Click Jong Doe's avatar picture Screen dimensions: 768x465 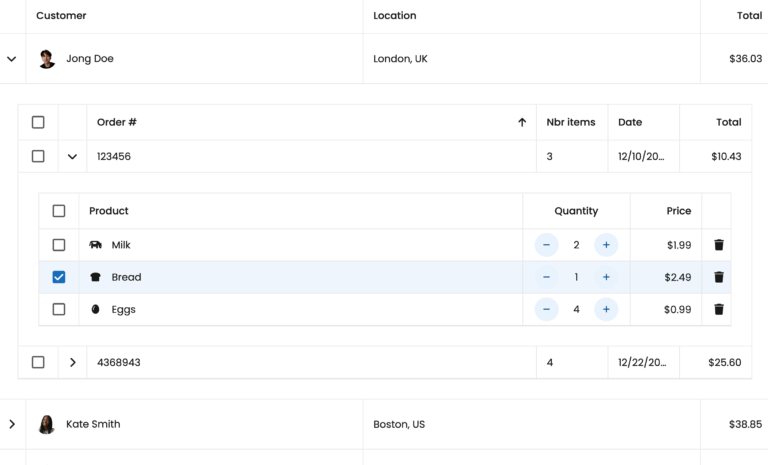[x=47, y=59]
